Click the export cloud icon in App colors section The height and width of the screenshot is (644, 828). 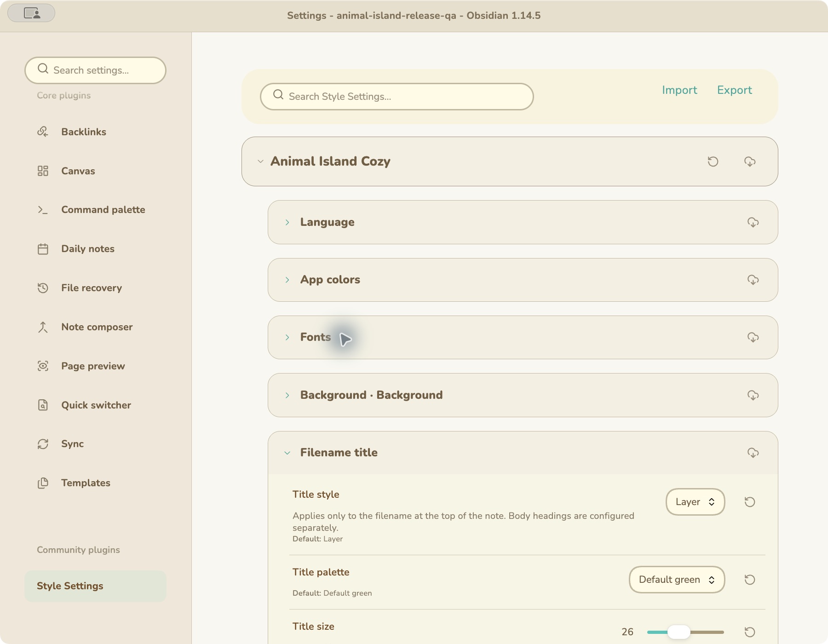753,280
